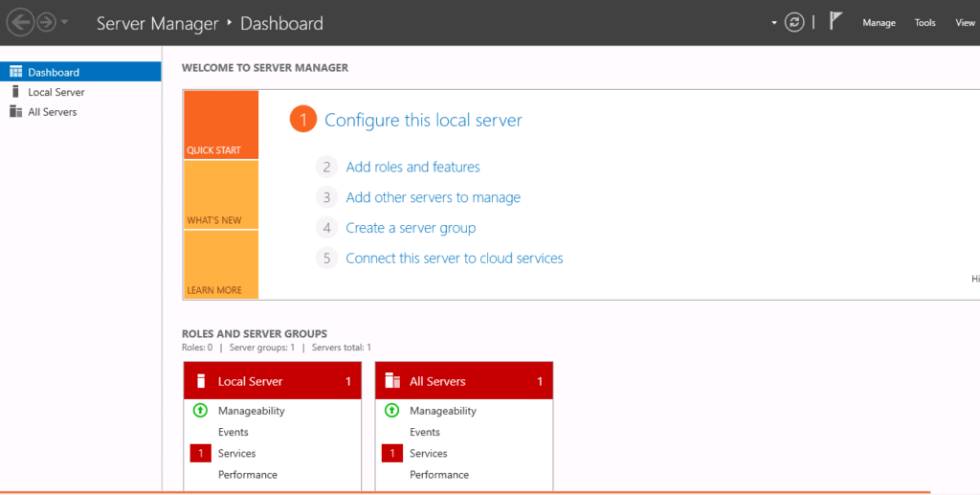Open Events in All Servers tile
The width and height of the screenshot is (980, 495).
pos(425,432)
